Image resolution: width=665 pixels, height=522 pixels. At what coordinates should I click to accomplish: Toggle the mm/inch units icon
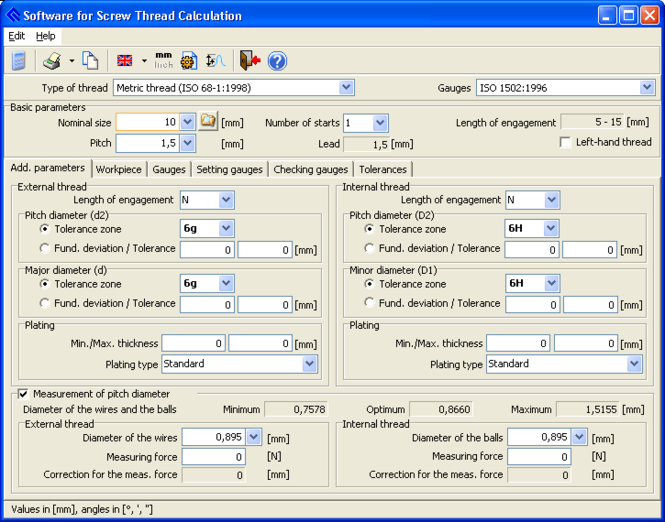(x=163, y=61)
